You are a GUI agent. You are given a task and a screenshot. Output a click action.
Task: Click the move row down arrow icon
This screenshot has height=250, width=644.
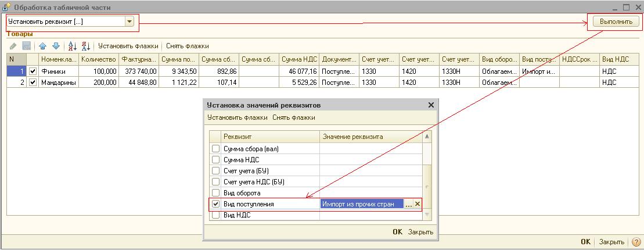[56, 46]
